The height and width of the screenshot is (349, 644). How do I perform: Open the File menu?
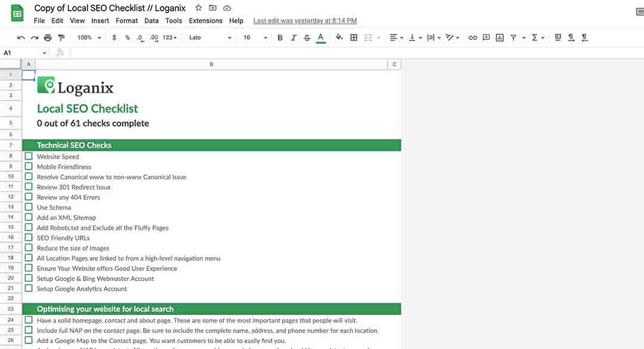(39, 20)
